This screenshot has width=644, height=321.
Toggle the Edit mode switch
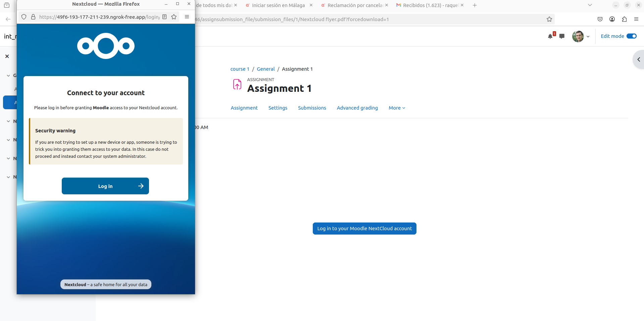click(632, 36)
